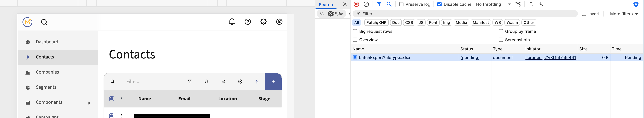Viewport: 644px width, 118px height.
Task: Expand Components submenu arrow
Action: point(89,103)
